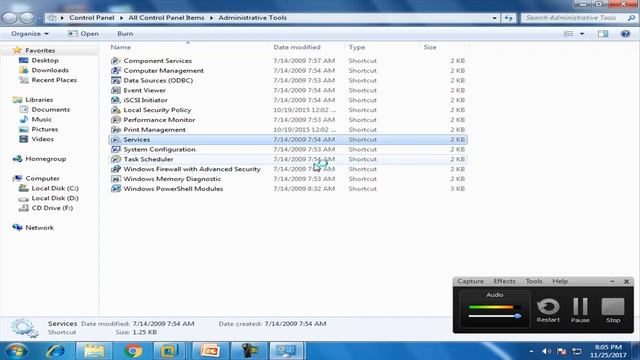Select the Windows Memory Diagnostic icon
This screenshot has width=640, height=360.
pyautogui.click(x=116, y=179)
